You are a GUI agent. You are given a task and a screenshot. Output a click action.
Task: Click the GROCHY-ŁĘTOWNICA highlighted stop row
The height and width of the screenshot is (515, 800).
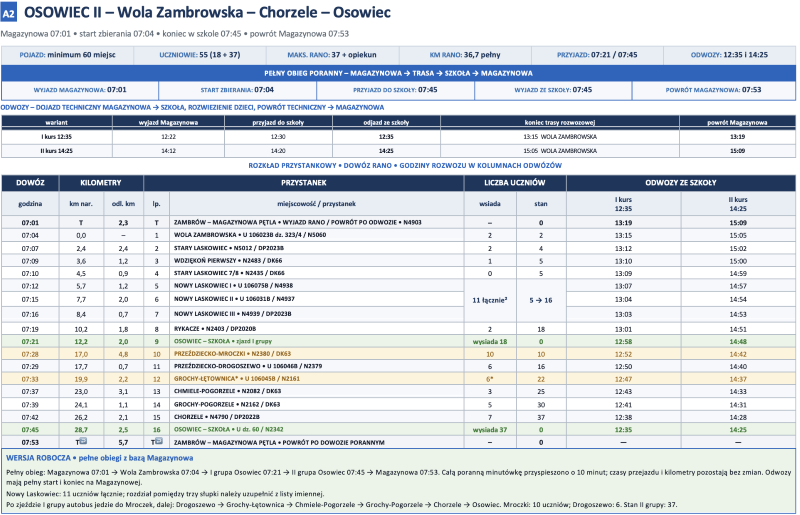(x=398, y=379)
